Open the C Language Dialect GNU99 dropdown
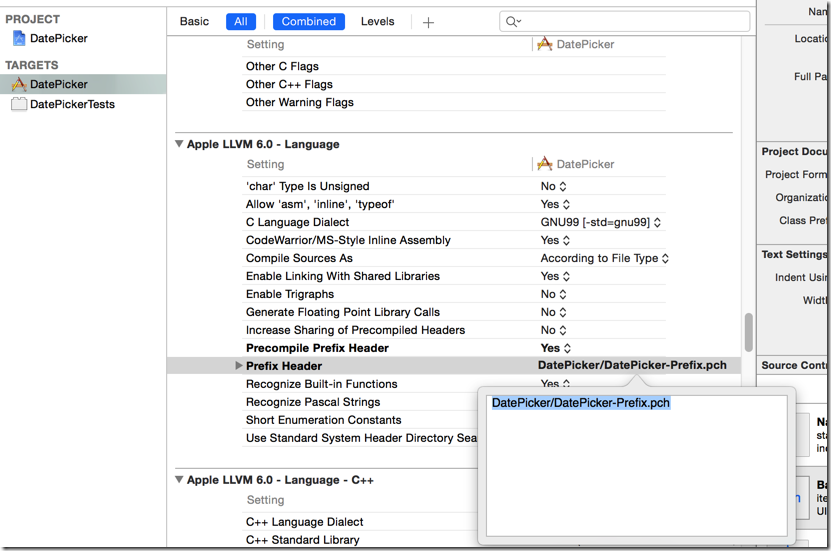 [601, 222]
